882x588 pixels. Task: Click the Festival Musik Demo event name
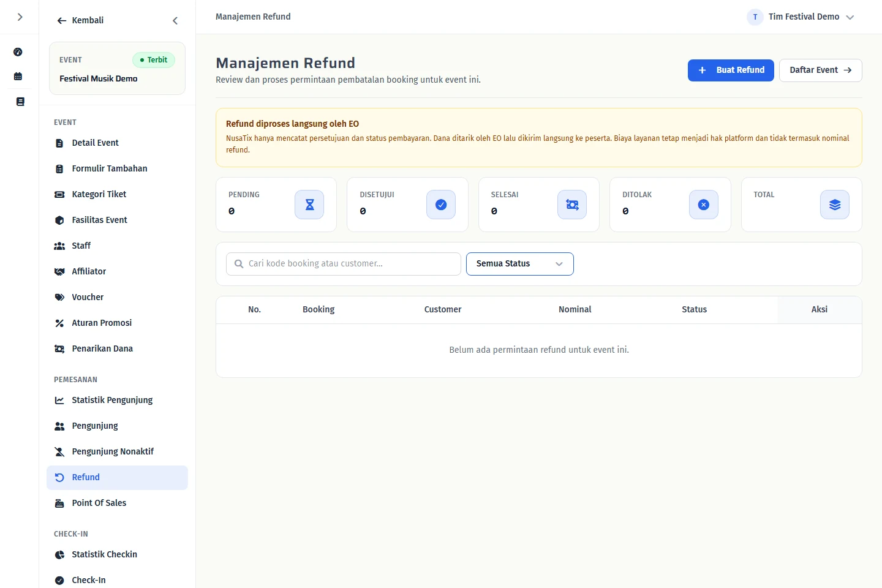[99, 79]
